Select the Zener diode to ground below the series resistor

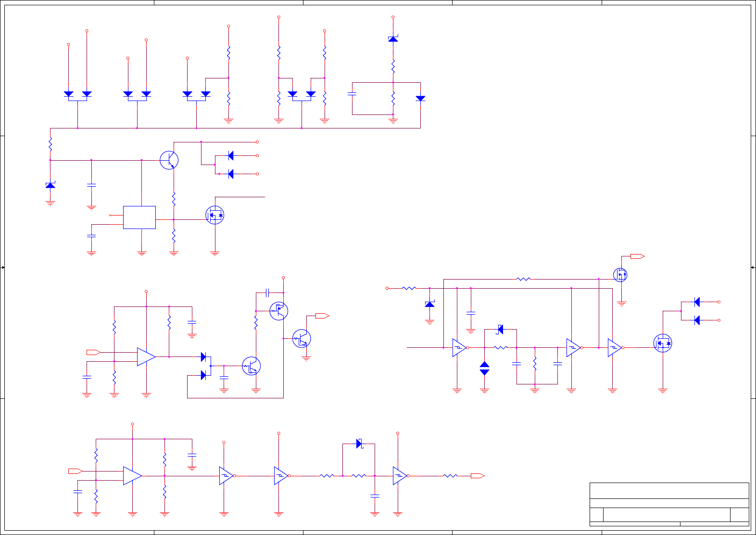pos(50,185)
